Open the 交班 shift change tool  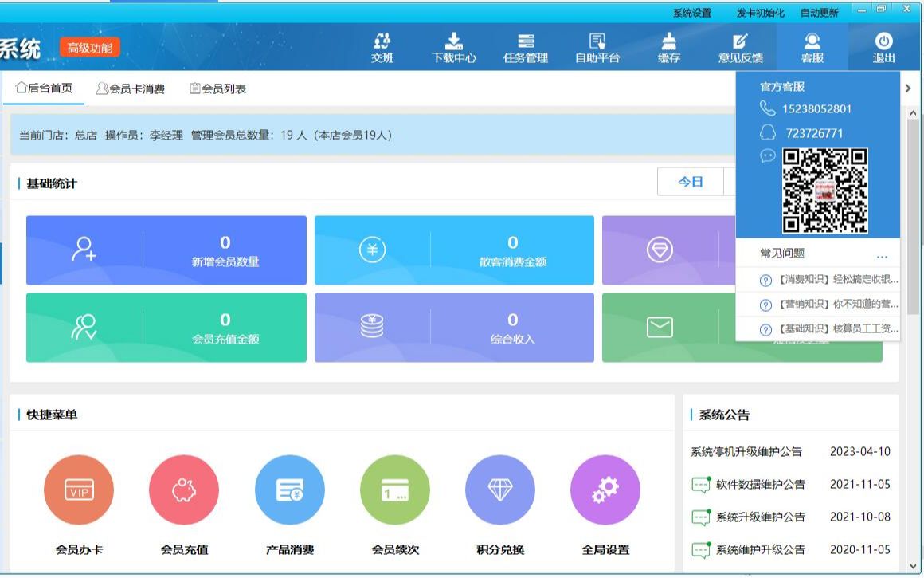(382, 46)
